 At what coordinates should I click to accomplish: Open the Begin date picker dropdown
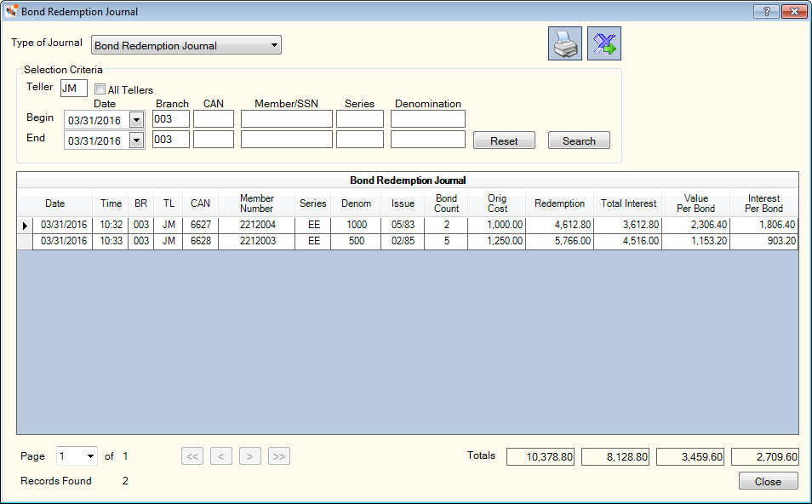[137, 120]
